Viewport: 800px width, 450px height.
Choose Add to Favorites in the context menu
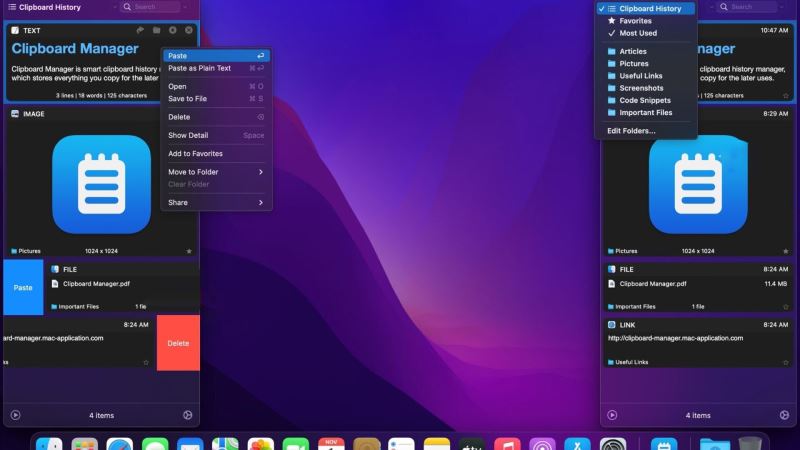pyautogui.click(x=216, y=154)
